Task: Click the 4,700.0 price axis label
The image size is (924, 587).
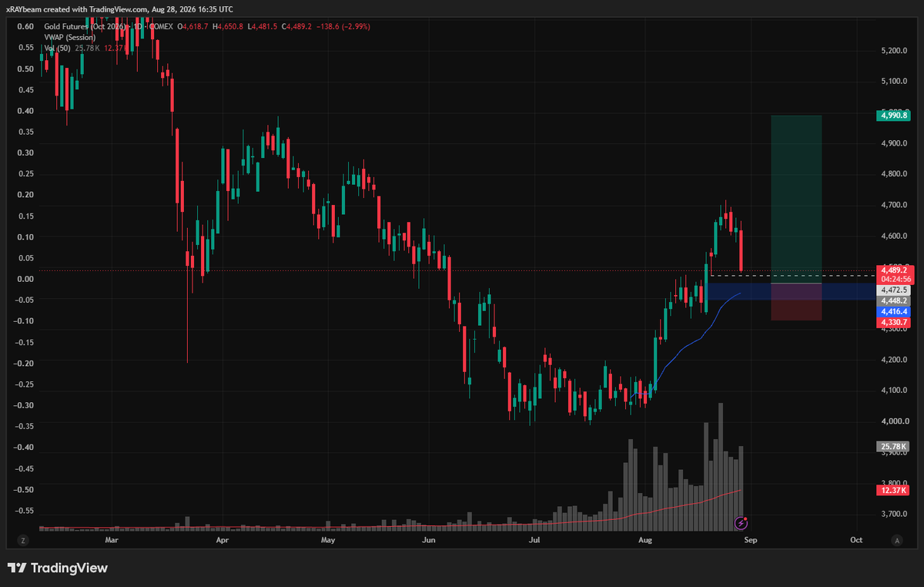Action: (x=892, y=205)
